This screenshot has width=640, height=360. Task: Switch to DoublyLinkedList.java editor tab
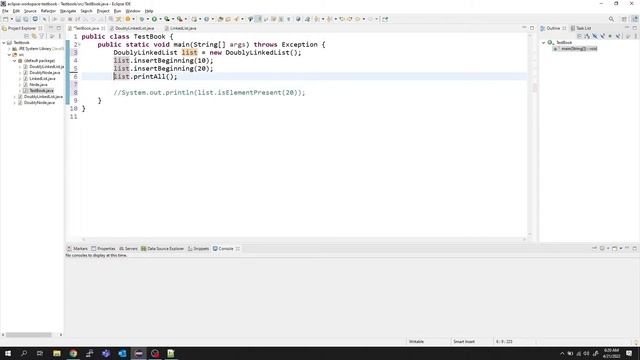point(134,28)
